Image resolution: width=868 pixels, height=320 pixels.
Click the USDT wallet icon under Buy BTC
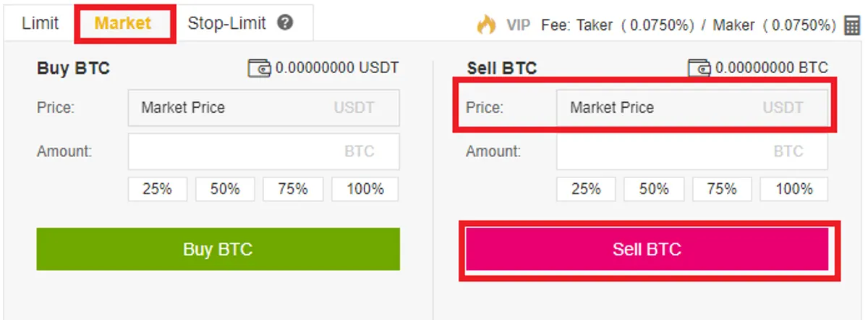coord(259,69)
